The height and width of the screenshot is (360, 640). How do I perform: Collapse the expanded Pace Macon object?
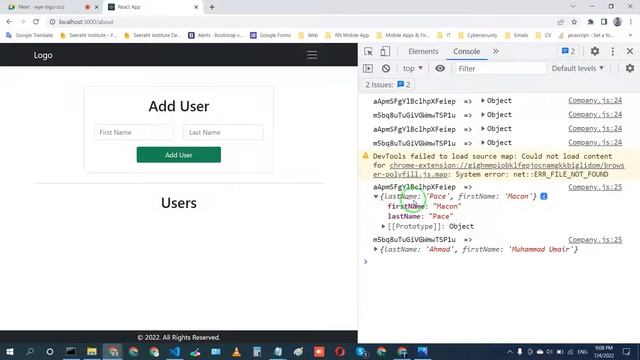pyautogui.click(x=376, y=197)
